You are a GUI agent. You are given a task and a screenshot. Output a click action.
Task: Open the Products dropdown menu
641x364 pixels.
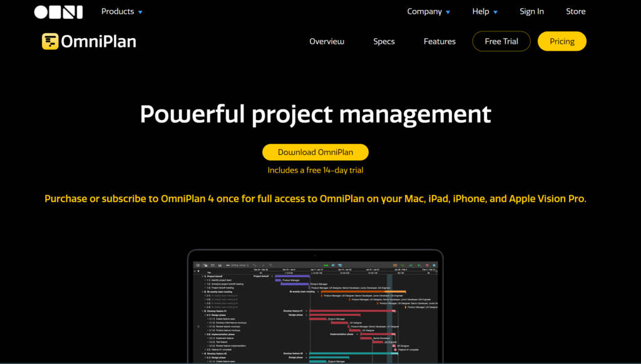(122, 11)
